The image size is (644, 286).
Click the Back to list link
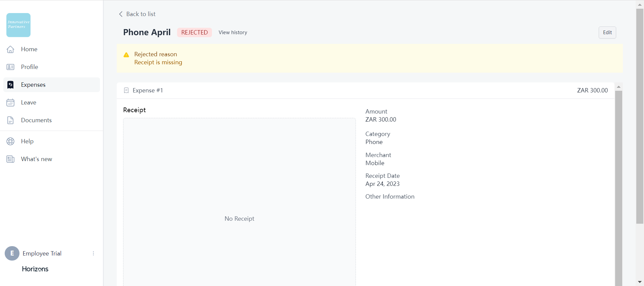[x=141, y=14]
